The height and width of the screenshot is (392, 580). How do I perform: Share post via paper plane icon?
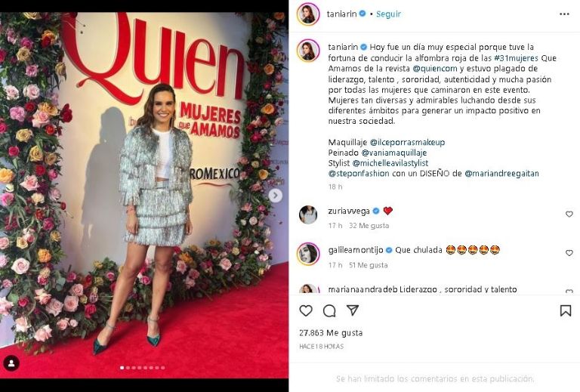pos(353,310)
